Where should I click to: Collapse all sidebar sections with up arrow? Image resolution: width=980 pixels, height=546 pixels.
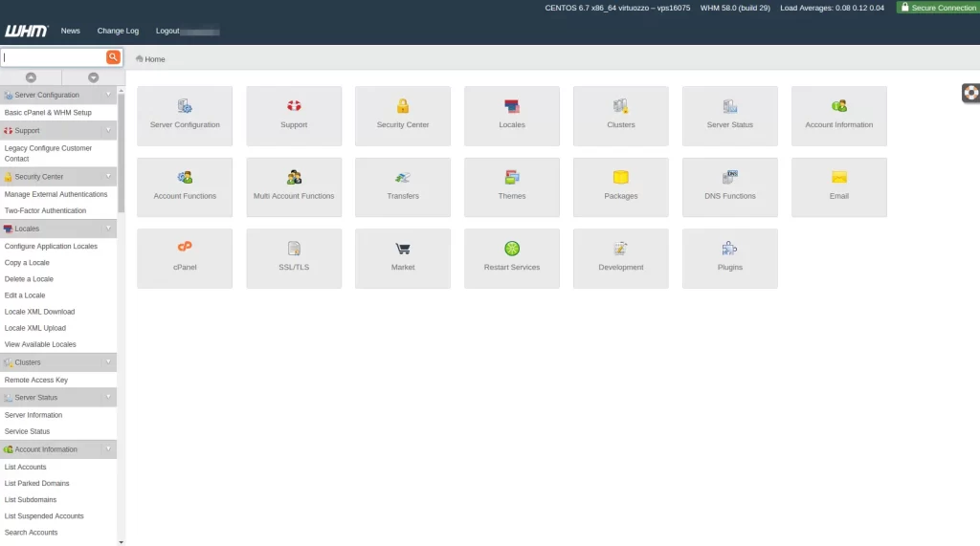[x=31, y=77]
